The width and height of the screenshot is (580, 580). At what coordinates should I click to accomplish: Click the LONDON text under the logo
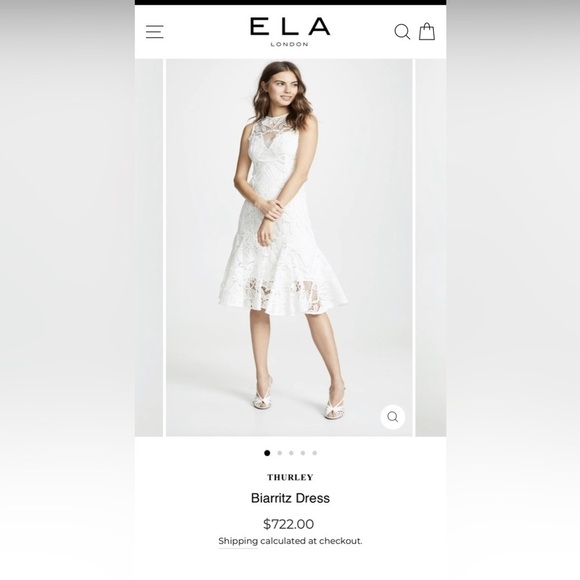tap(289, 44)
